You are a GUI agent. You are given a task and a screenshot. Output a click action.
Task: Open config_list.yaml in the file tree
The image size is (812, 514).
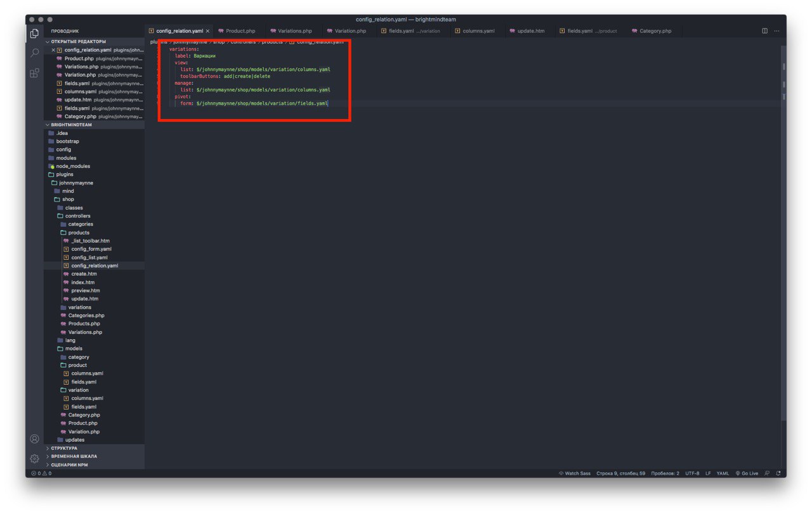[94, 257]
